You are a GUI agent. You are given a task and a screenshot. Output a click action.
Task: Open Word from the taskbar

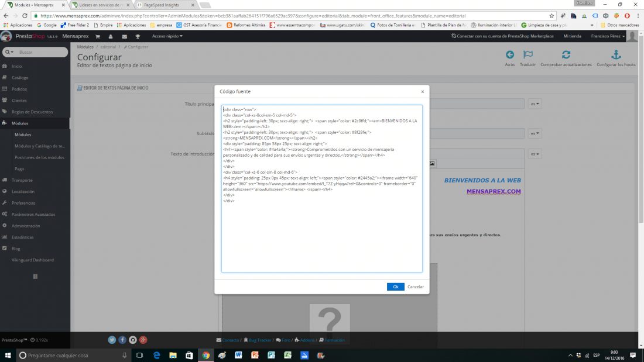pyautogui.click(x=238, y=356)
